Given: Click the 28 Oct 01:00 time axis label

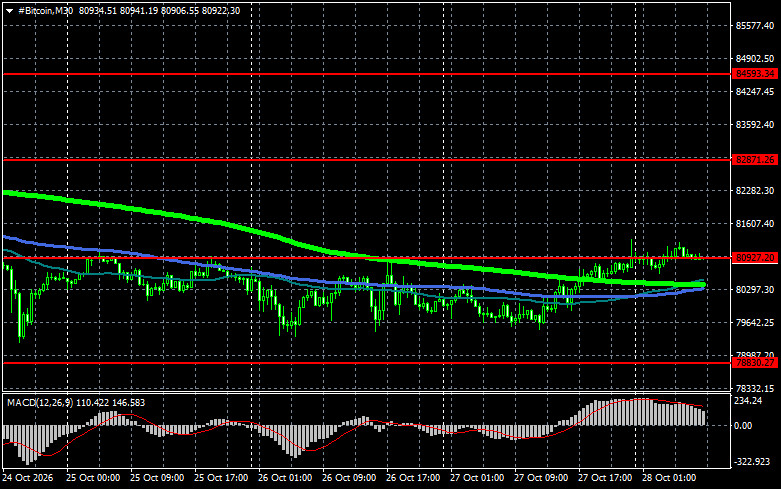Looking at the screenshot, I should click(x=669, y=478).
